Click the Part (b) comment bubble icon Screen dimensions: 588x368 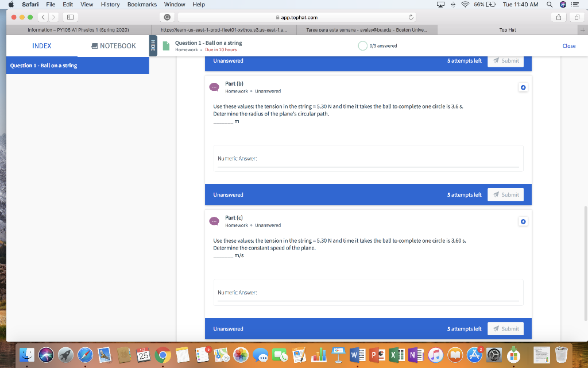(214, 87)
